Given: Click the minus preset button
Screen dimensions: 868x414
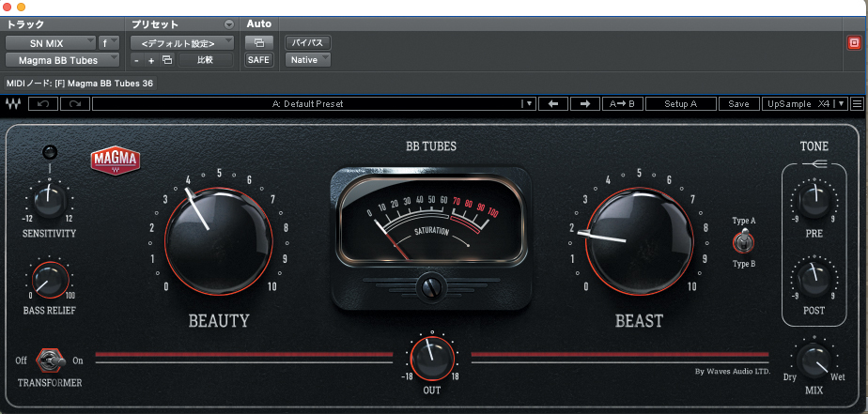Looking at the screenshot, I should (137, 60).
